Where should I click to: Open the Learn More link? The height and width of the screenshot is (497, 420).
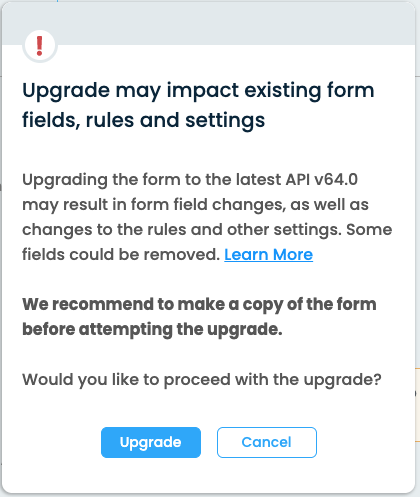point(268,255)
